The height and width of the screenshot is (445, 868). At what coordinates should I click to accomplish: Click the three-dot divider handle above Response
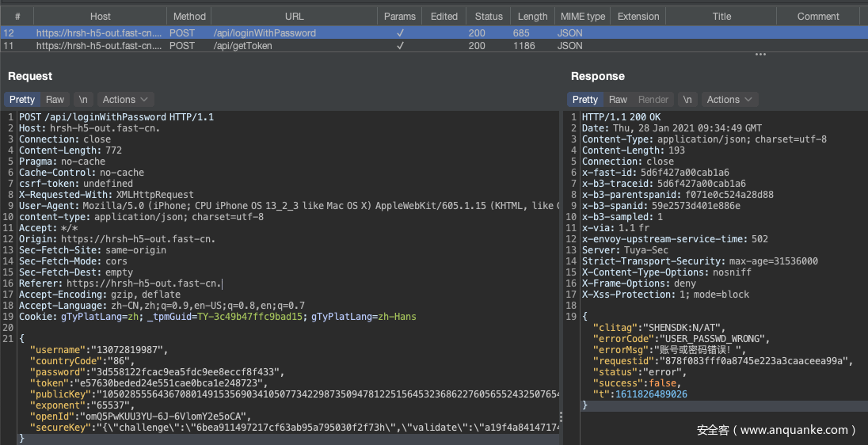tap(760, 55)
